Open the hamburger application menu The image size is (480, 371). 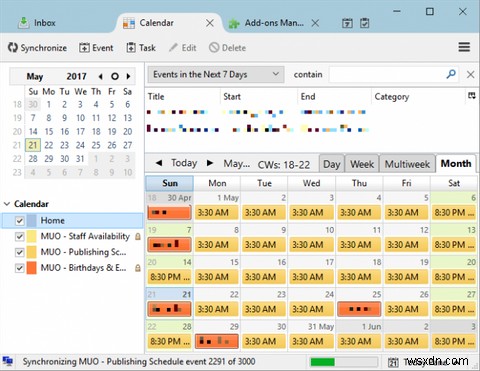(x=464, y=47)
